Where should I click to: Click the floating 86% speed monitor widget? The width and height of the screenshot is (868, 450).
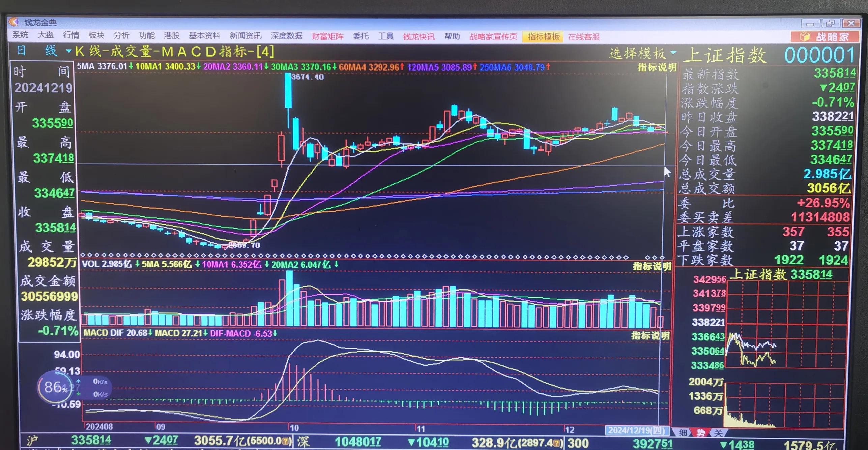point(55,387)
